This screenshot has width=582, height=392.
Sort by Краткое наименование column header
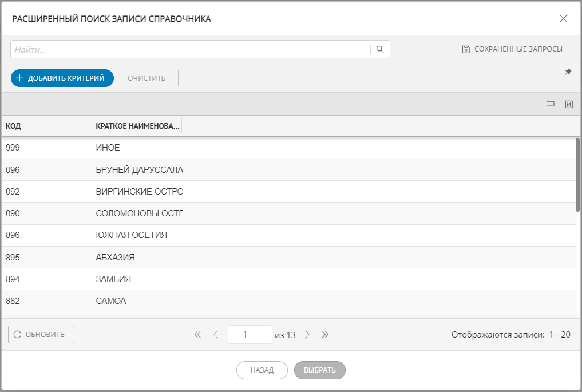pos(137,126)
